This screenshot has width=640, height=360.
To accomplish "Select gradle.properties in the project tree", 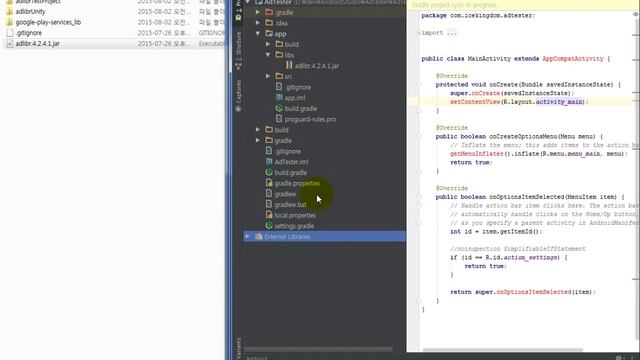I will 297,183.
